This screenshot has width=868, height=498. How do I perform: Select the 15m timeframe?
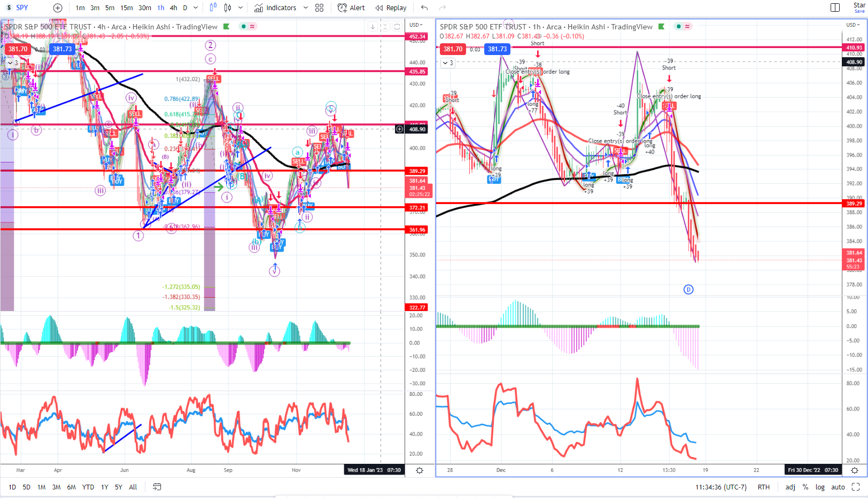click(x=127, y=7)
